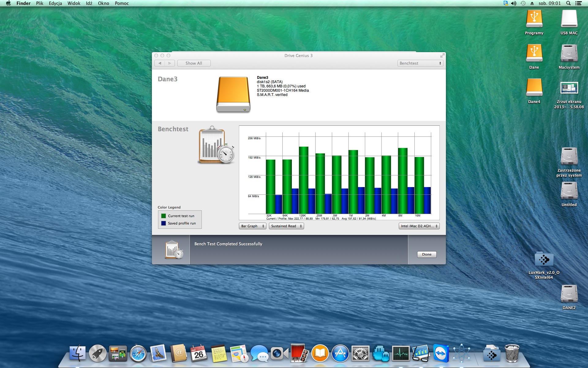Screen dimensions: 588x368
Task: Open the Sustained Read test type dropdown
Action: pyautogui.click(x=286, y=226)
